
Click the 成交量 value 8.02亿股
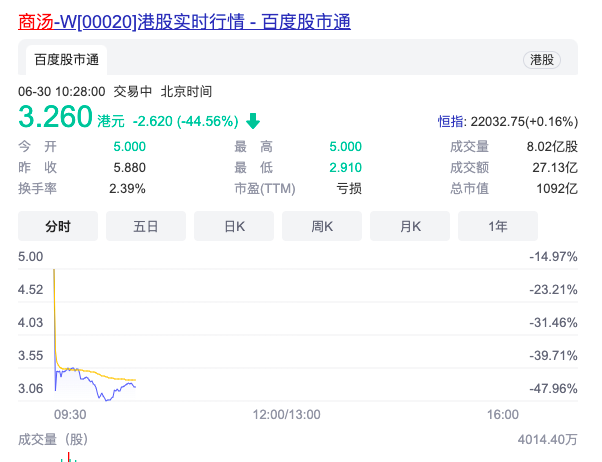(x=552, y=146)
